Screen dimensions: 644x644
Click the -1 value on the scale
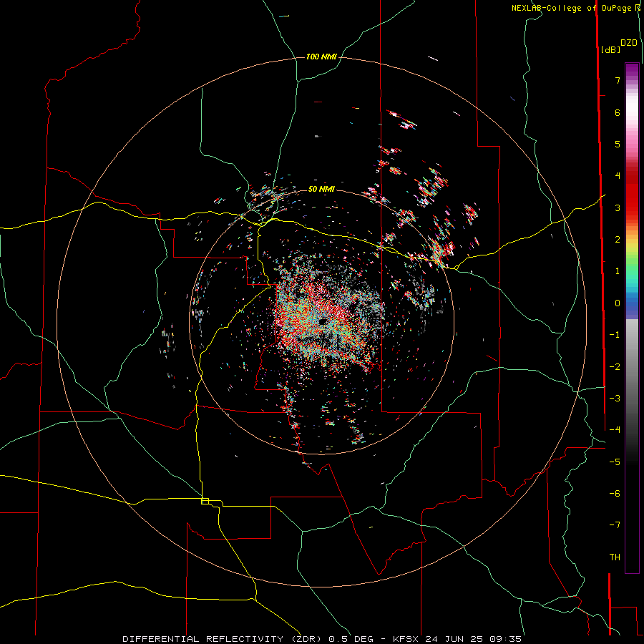[615, 335]
